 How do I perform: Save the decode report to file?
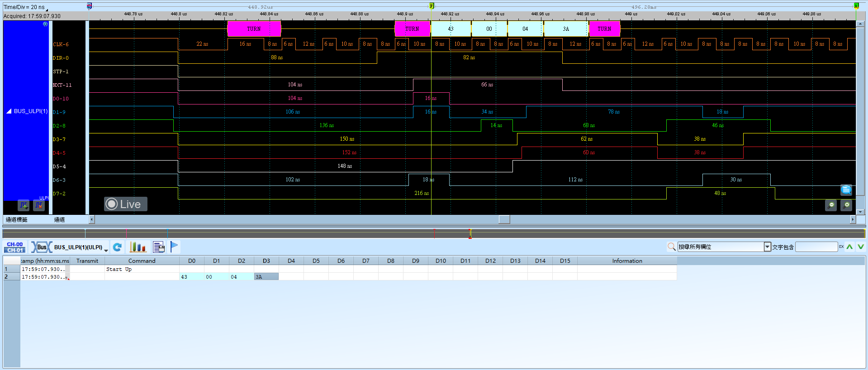pyautogui.click(x=159, y=247)
